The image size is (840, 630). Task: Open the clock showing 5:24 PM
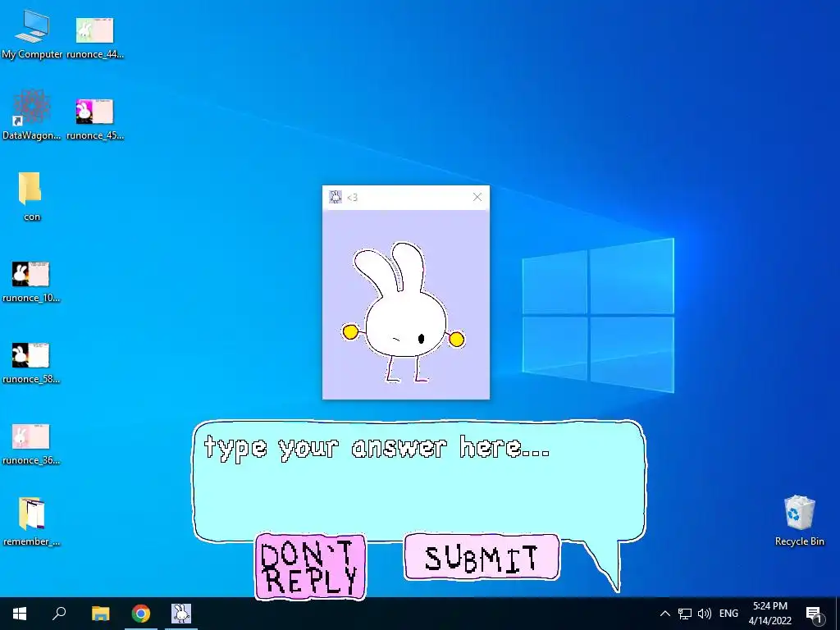coord(769,614)
